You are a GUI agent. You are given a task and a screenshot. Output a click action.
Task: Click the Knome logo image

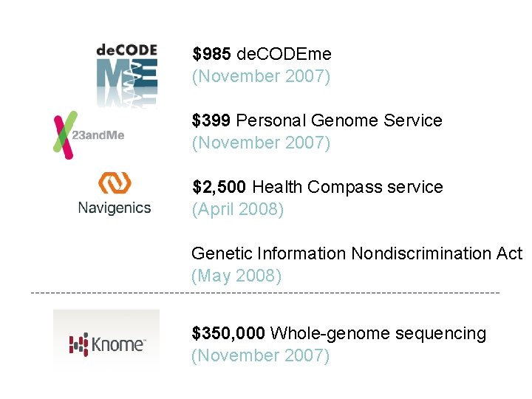[x=106, y=341]
